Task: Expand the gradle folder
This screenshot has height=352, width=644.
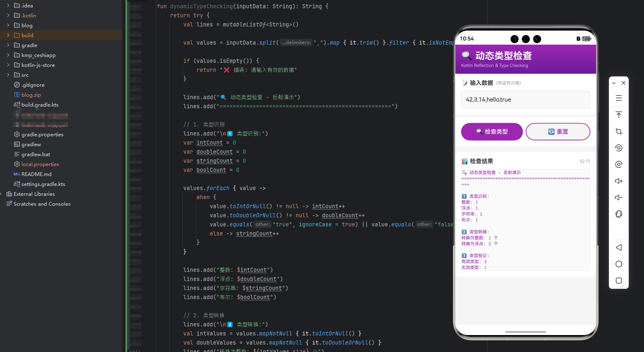Action: pyautogui.click(x=8, y=45)
